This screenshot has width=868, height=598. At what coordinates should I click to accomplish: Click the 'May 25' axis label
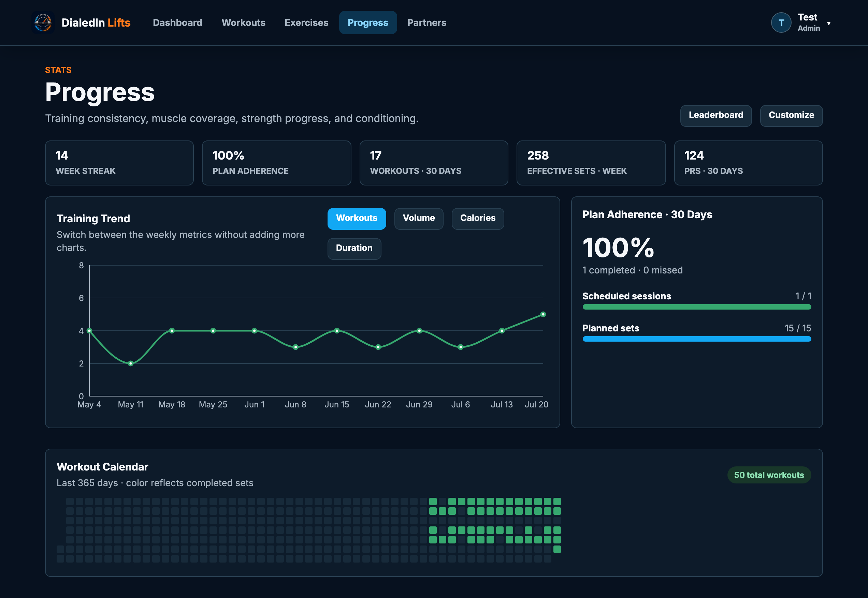[213, 404]
